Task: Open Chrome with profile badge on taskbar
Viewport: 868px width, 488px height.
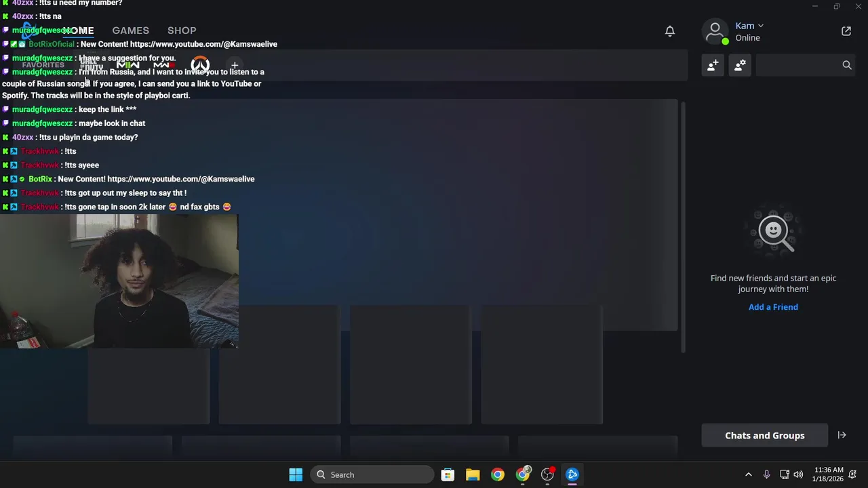Action: click(523, 474)
